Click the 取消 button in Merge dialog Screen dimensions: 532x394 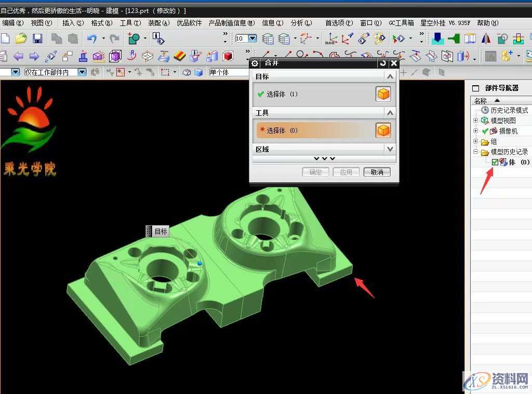377,172
